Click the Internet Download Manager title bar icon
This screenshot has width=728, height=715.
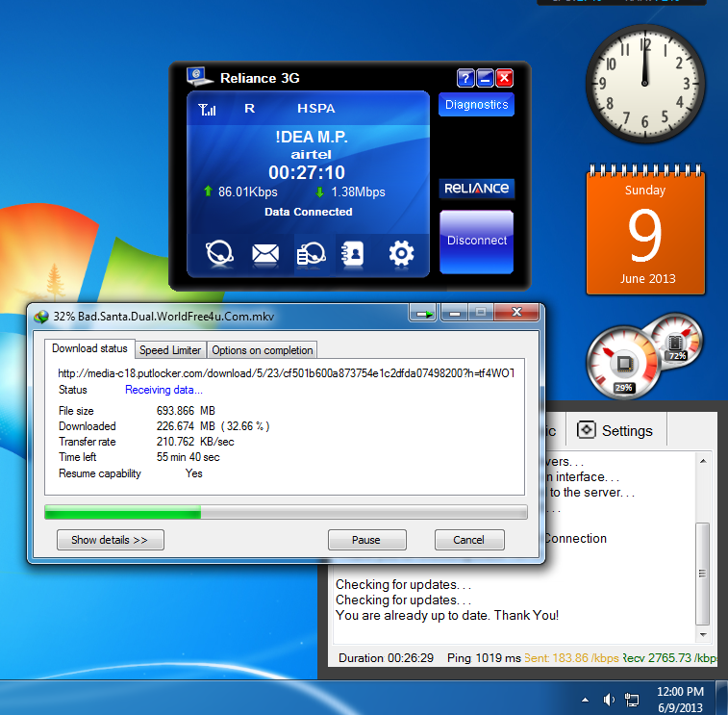41,317
